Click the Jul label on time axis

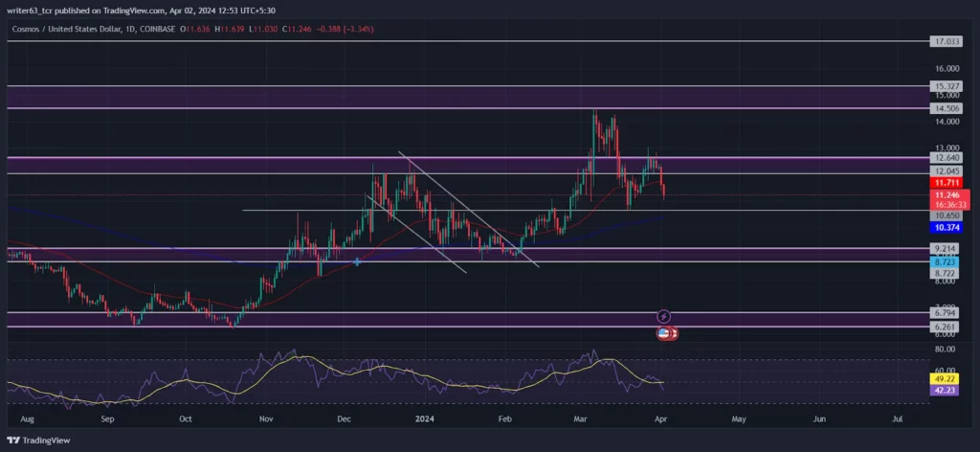click(x=898, y=418)
